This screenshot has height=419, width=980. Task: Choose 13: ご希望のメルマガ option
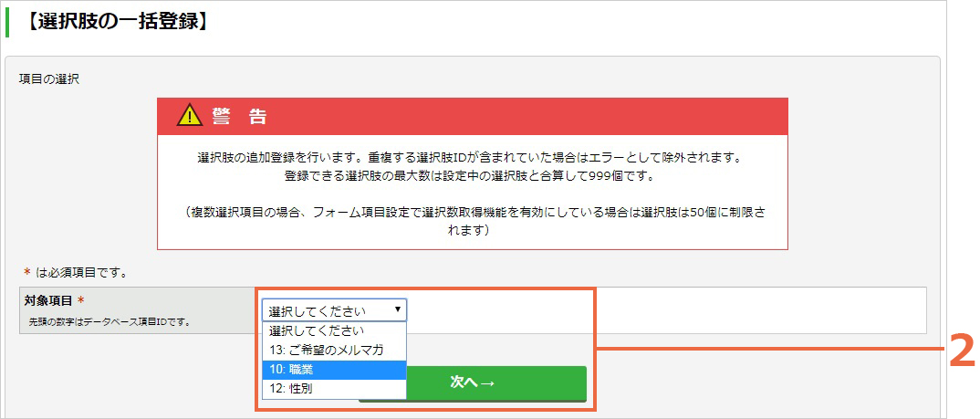(x=334, y=350)
